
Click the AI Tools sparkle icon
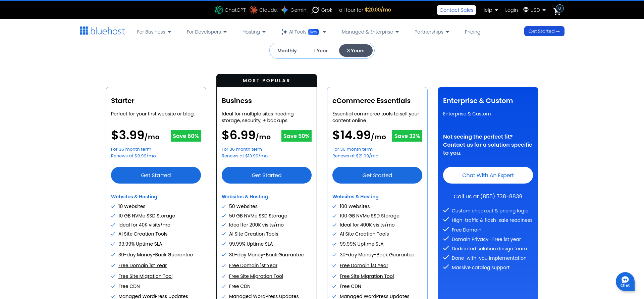284,32
